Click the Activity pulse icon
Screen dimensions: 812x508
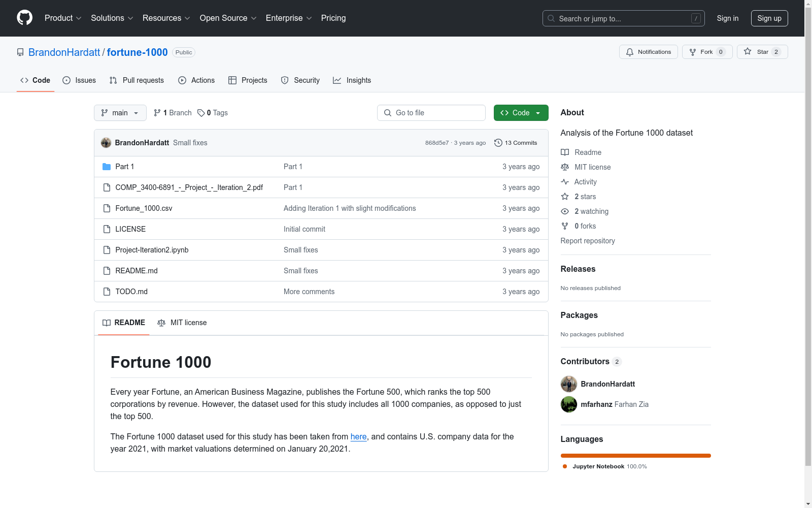565,182
